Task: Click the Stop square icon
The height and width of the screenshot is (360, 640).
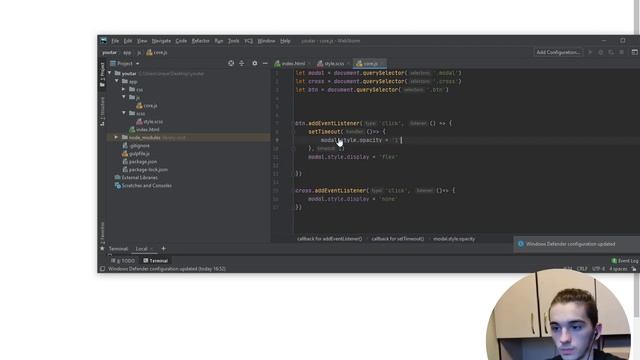Action: click(621, 52)
